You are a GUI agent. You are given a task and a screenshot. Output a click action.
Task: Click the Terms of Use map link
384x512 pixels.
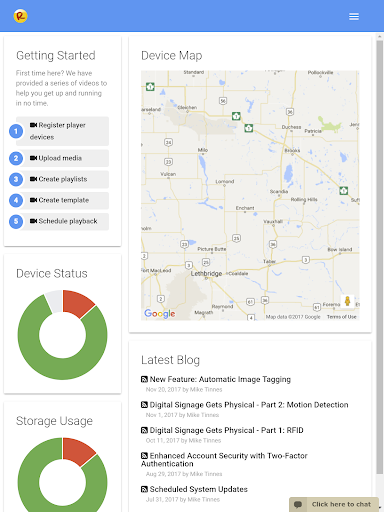[x=341, y=317]
